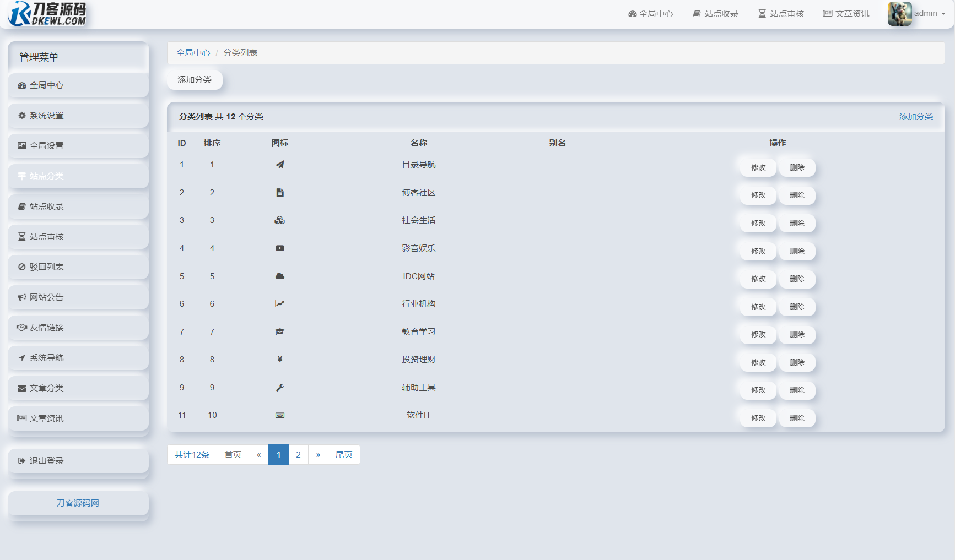Delete the 投资理财 category via 删除
Screen dimensions: 955x560
[x=797, y=362]
